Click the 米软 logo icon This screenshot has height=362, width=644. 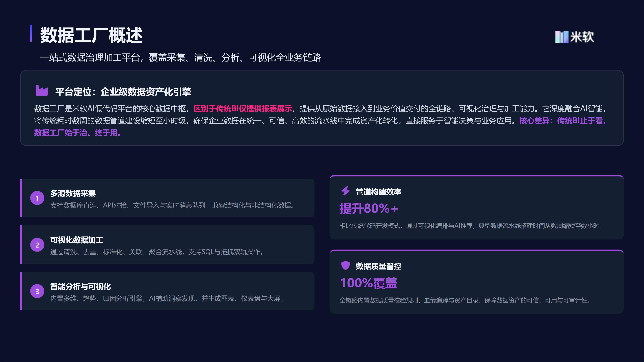(x=562, y=37)
